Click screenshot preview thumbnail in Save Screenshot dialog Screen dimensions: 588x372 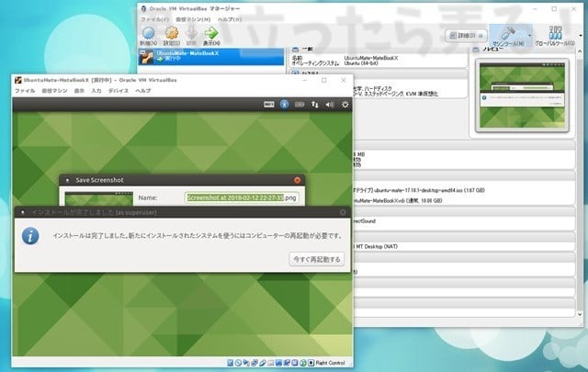pos(99,198)
